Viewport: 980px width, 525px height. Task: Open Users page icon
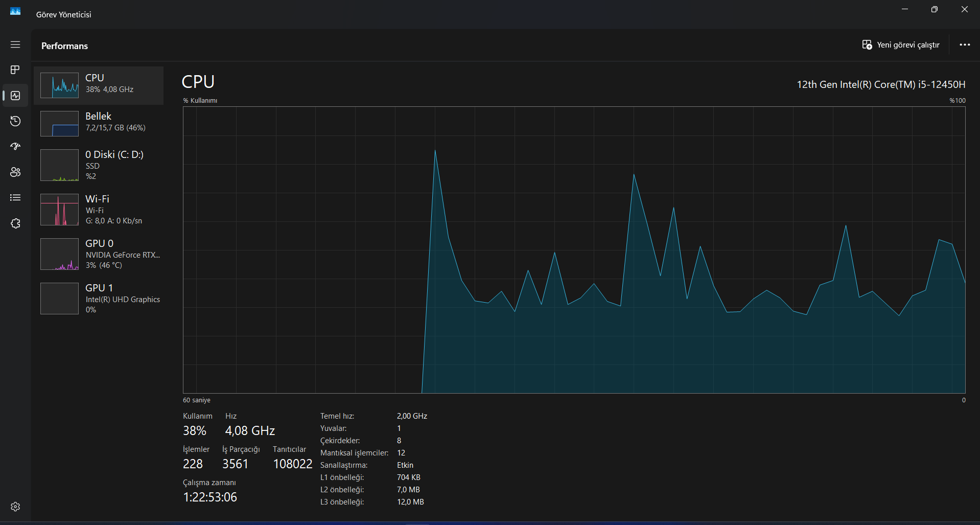(x=15, y=172)
